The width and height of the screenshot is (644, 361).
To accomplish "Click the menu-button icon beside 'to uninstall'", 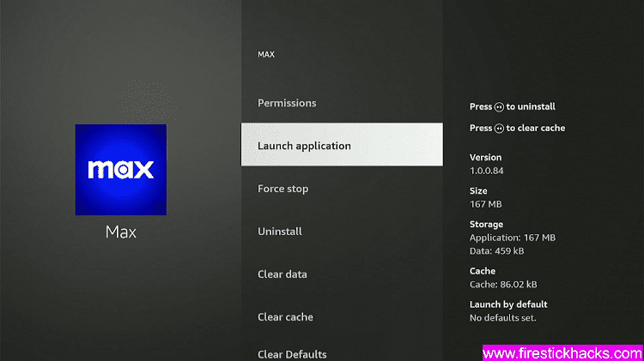I will click(499, 107).
